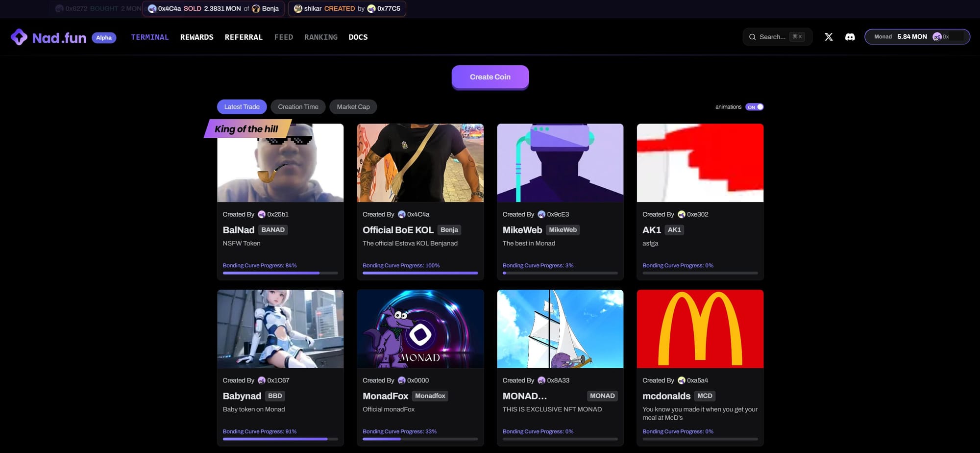This screenshot has width=980, height=453.
Task: Click Official BoE KOL bonding curve bar
Action: click(420, 273)
